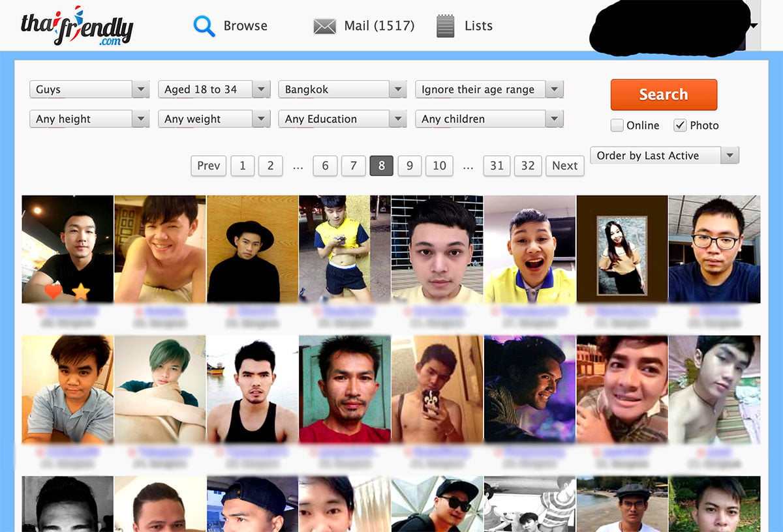Viewport: 783px width, 532px height.
Task: Click the orange Search button
Action: coord(664,95)
